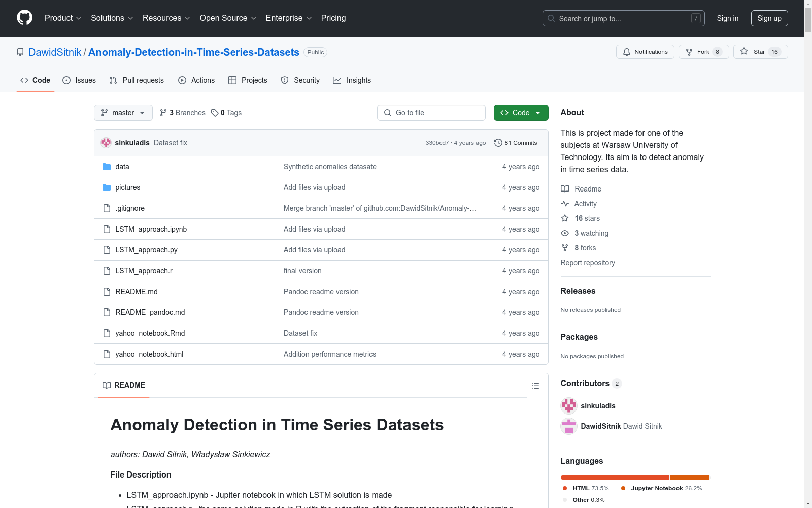
Task: Click the tag icon next to 0 Tags
Action: tap(215, 113)
